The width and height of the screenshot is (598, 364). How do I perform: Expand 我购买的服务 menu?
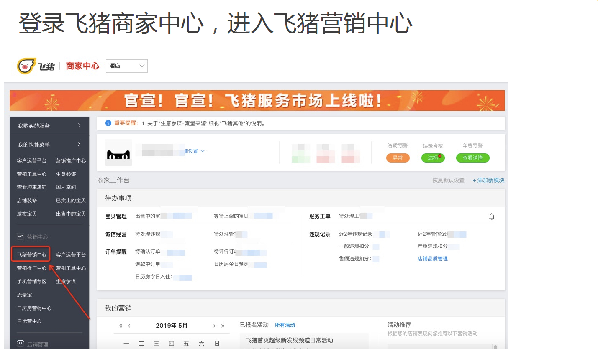tap(49, 126)
